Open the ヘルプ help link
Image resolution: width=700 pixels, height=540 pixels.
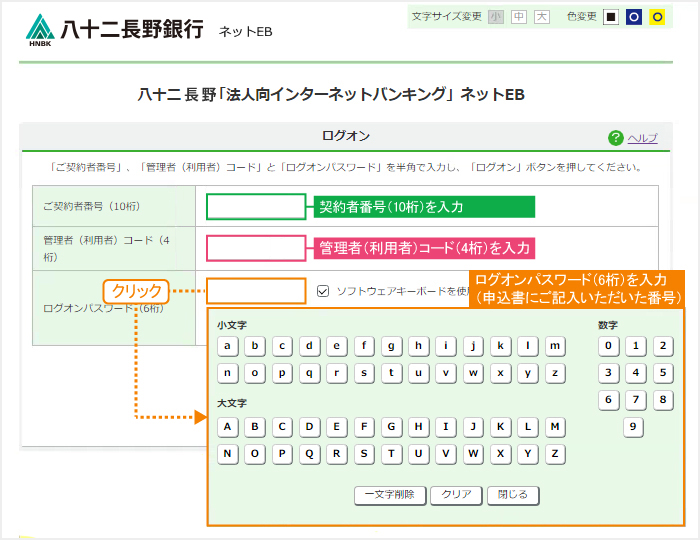(642, 138)
